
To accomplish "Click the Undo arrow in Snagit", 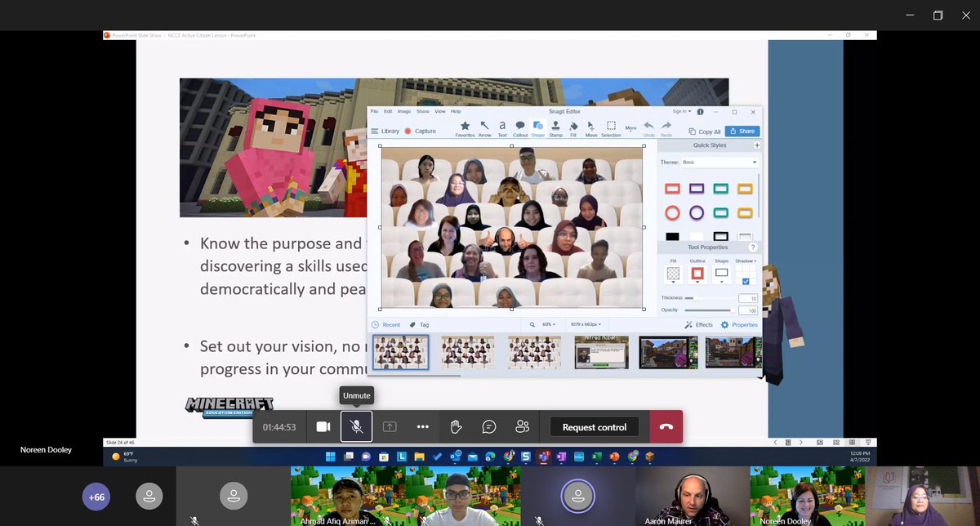I will coord(648,128).
